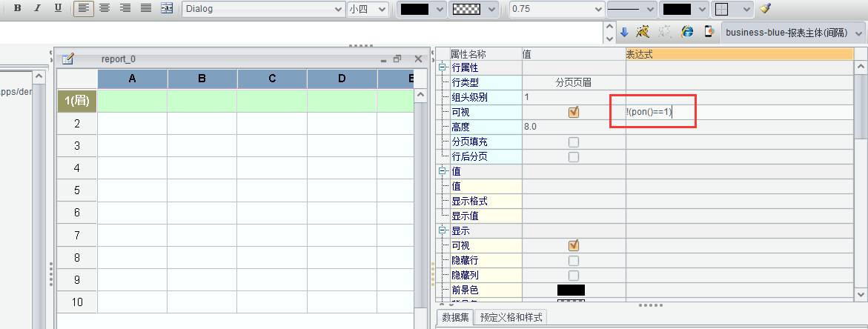Click the report sheet vertical scrollbar up arrow
This screenshot has height=329, width=868.
click(420, 95)
